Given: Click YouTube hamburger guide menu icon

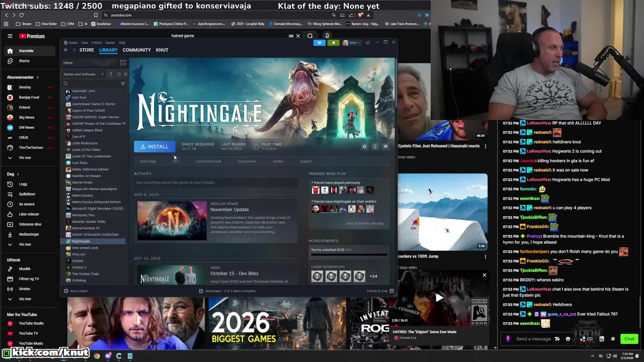Looking at the screenshot, I should pyautogui.click(x=10, y=36).
